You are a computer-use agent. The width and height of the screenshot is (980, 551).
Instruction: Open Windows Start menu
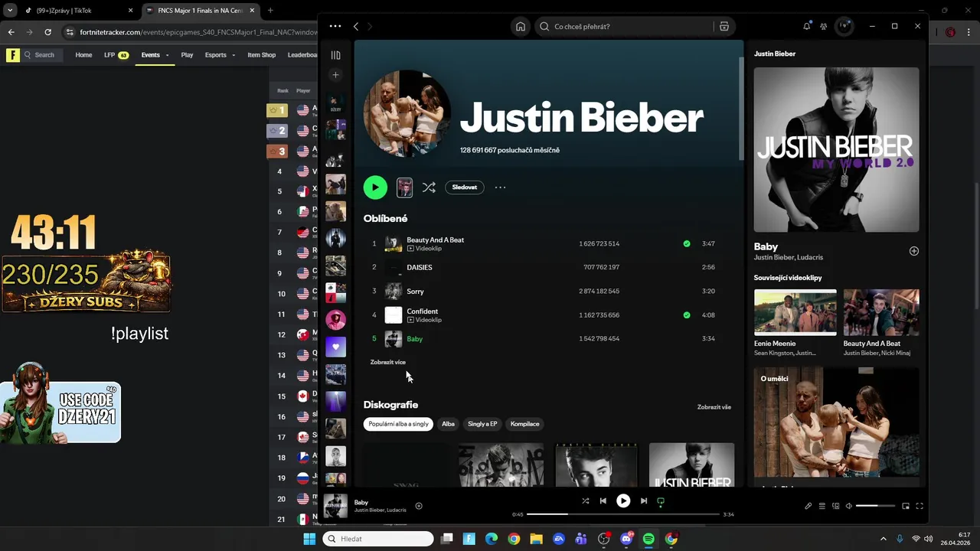point(309,539)
